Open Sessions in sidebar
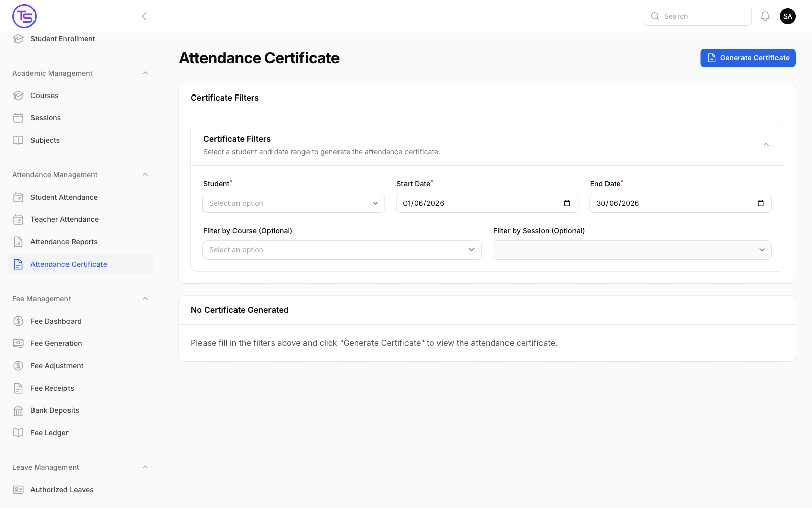This screenshot has width=812, height=508. [81, 118]
